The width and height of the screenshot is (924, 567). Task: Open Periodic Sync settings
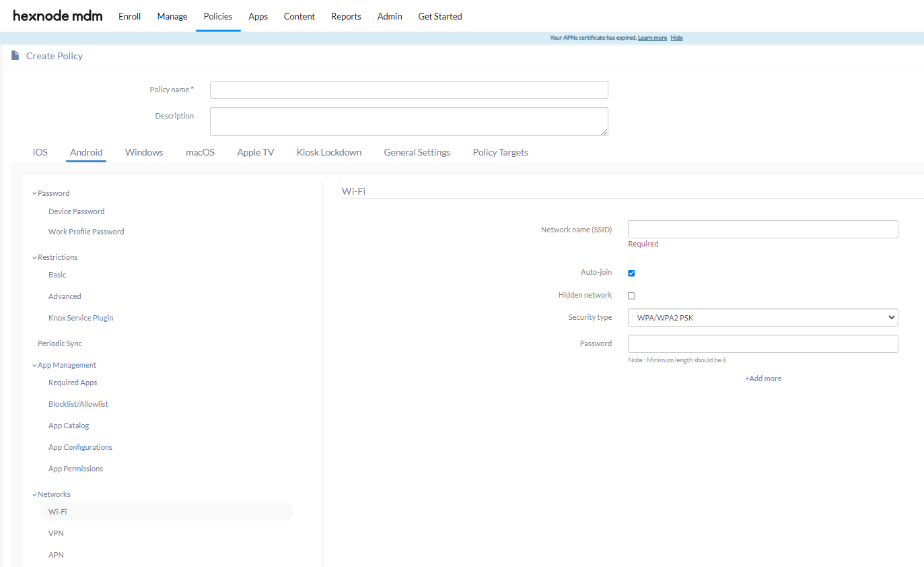pos(60,343)
